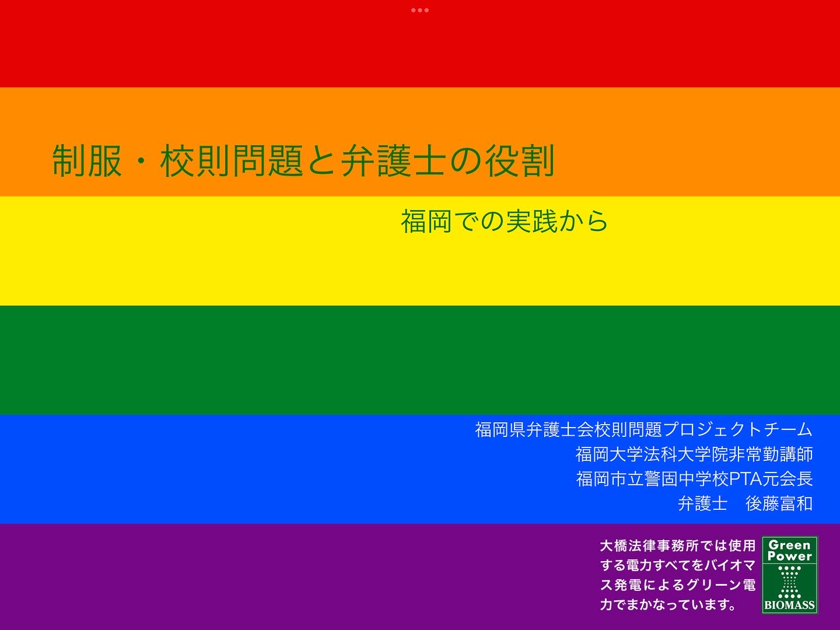Click the line 福岡大学法科大学院非常勤講師
Image resolution: width=840 pixels, height=630 pixels.
pos(694,454)
